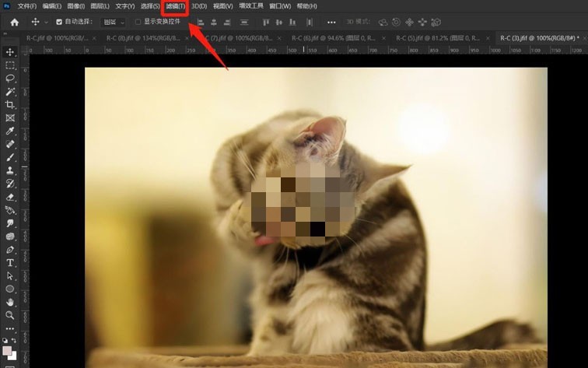Select the Zoom tool

click(10, 315)
